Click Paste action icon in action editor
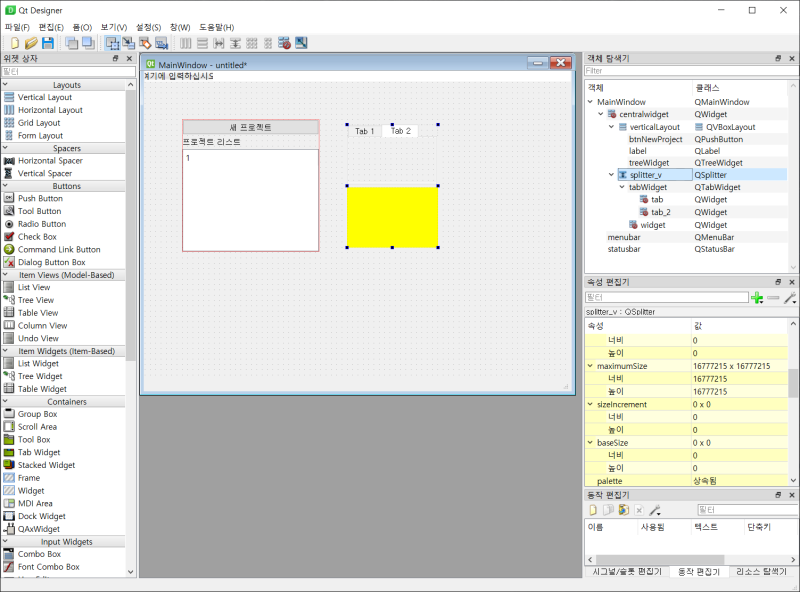Screen dimensions: 800x592 (x=623, y=510)
